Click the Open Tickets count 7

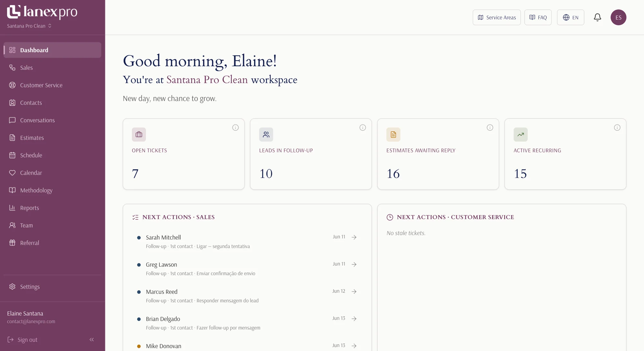coord(135,174)
